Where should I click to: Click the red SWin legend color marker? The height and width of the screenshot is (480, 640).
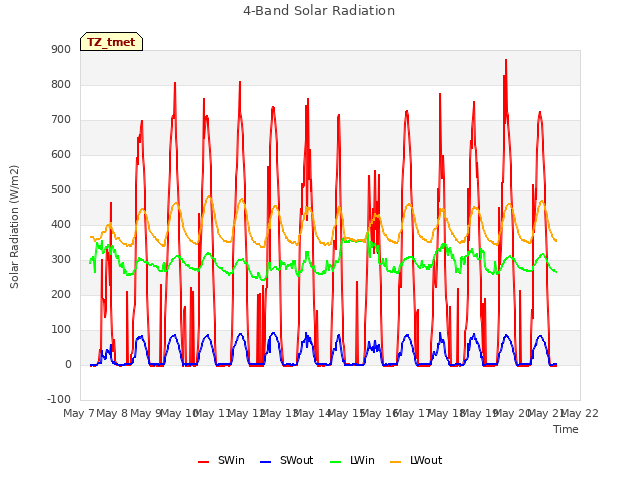[203, 462]
